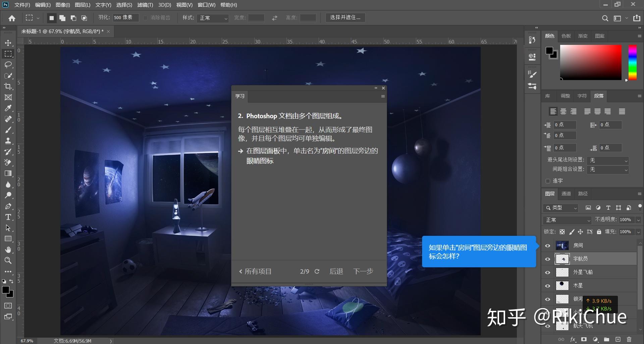This screenshot has height=344, width=644.
Task: Select the Path Selection tool
Action: (8, 228)
